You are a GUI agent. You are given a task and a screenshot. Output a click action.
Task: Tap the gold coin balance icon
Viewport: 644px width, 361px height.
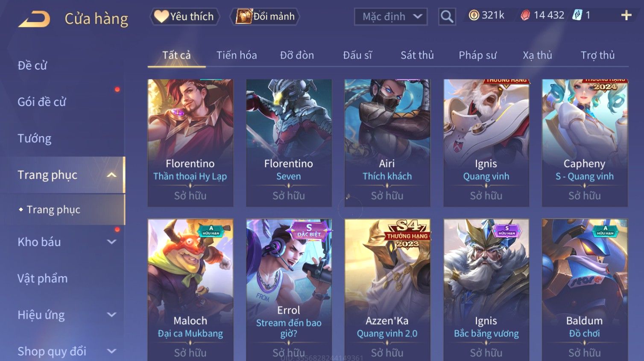(x=474, y=15)
